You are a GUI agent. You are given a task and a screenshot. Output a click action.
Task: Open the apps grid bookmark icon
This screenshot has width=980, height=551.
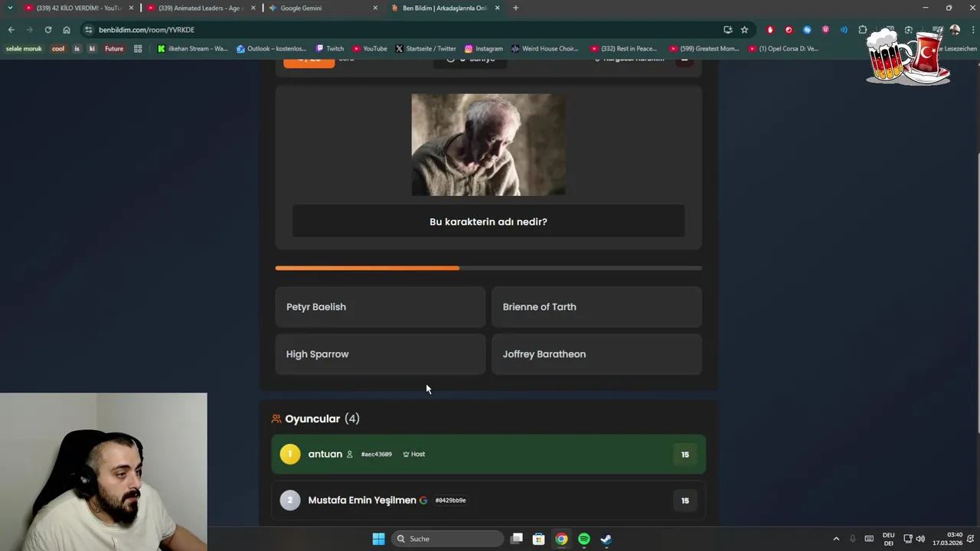coord(138,48)
